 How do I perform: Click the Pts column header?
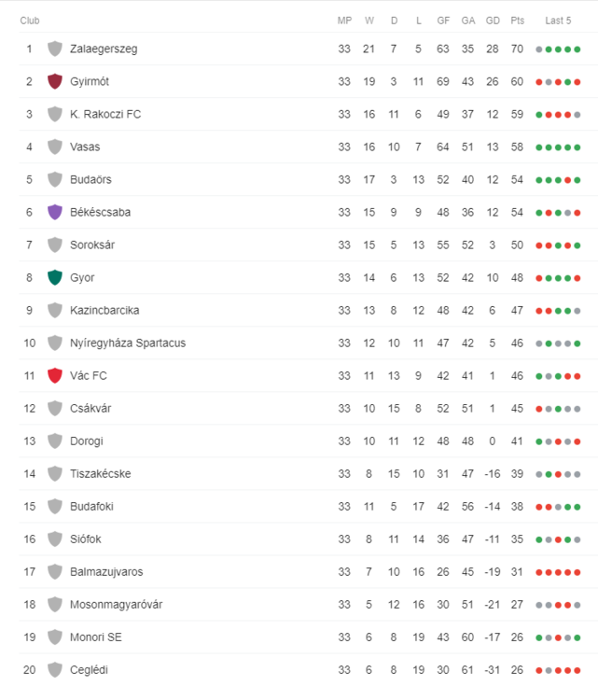(518, 20)
